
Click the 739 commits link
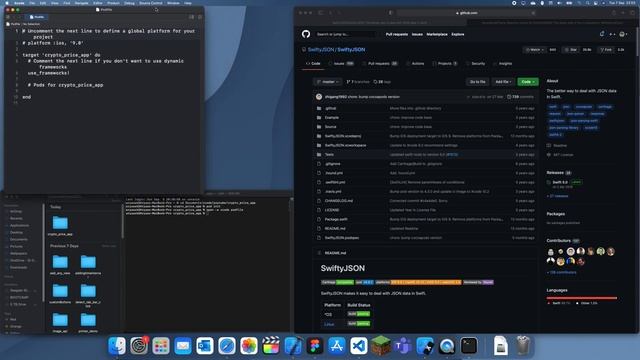520,97
